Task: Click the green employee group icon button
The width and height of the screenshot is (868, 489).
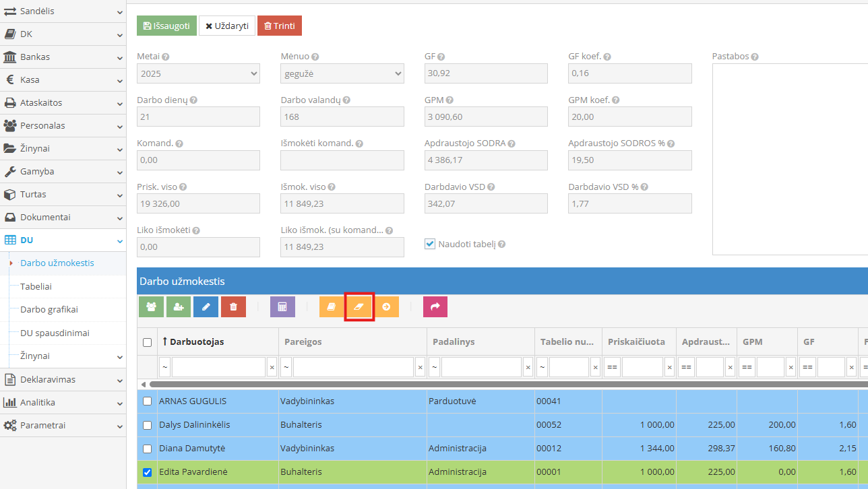Action: click(152, 306)
